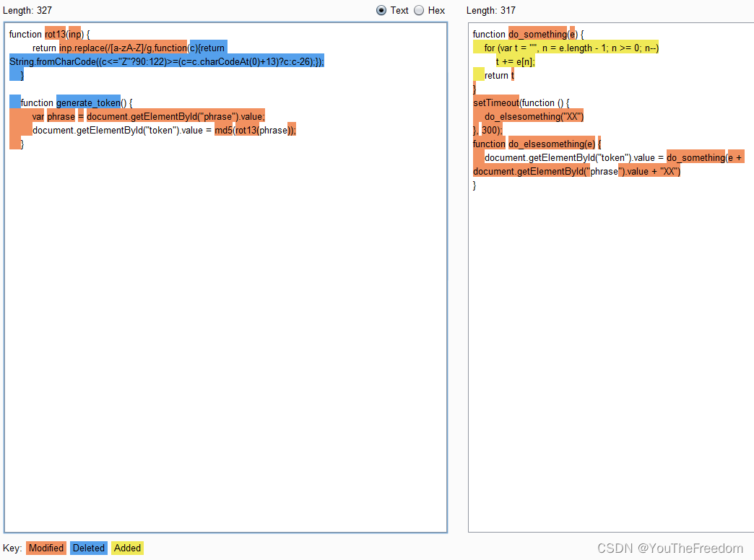Click the 'Length: 327' label

[x=27, y=10]
